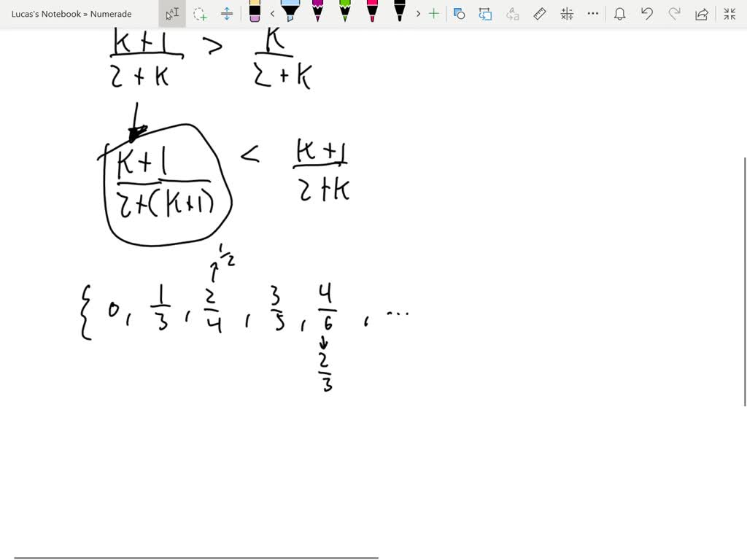Image resolution: width=747 pixels, height=560 pixels.
Task: Toggle ink-to-text conversion
Action: tap(511, 13)
